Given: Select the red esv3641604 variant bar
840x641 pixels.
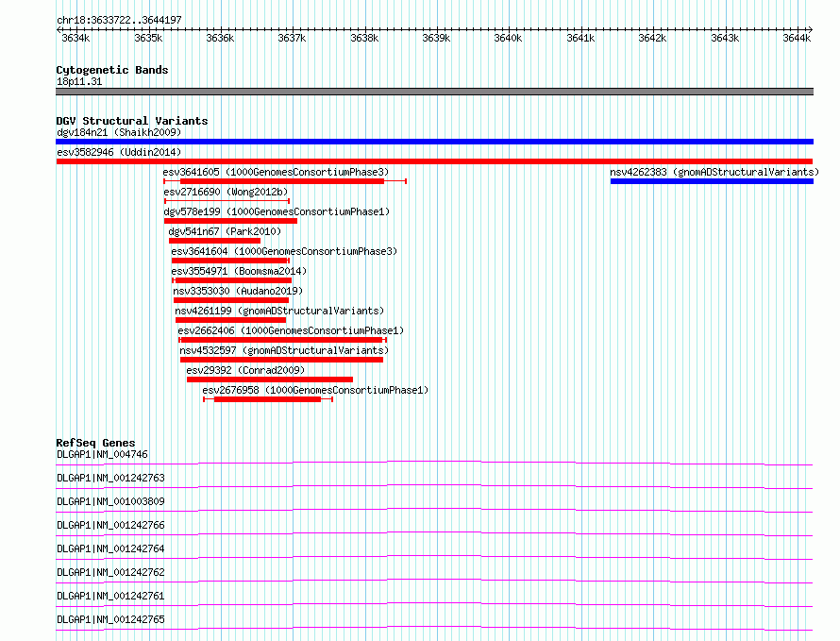Looking at the screenshot, I should click(x=229, y=261).
